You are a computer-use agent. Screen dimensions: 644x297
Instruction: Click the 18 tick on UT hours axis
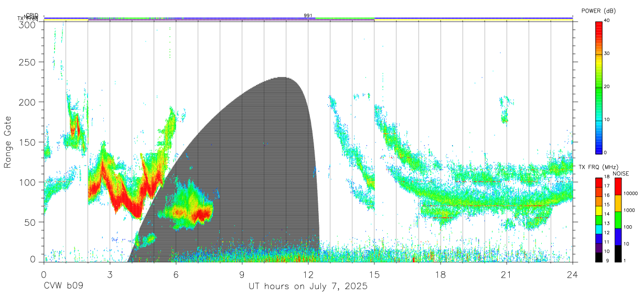pyautogui.click(x=440, y=274)
